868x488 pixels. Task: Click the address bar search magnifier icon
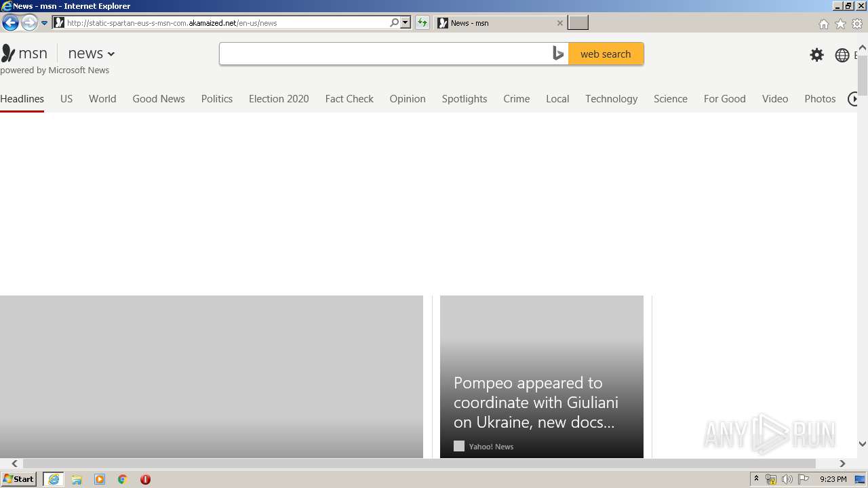click(394, 23)
